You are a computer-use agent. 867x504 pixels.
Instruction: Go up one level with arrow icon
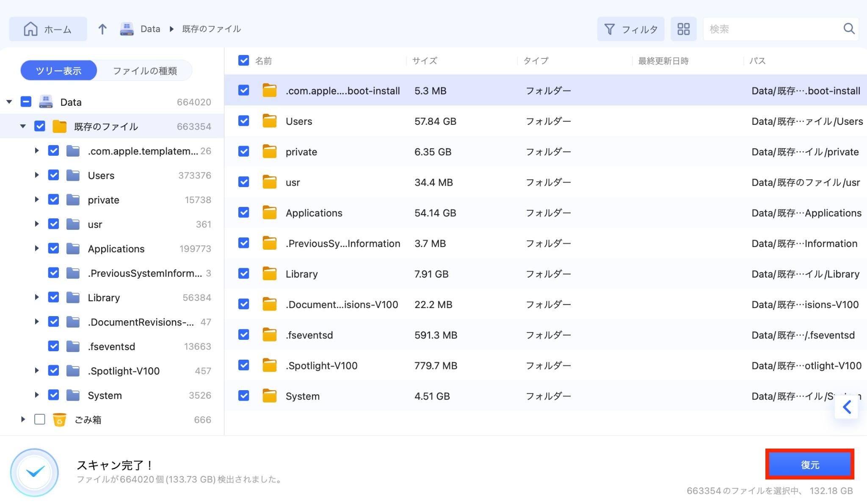pyautogui.click(x=102, y=29)
